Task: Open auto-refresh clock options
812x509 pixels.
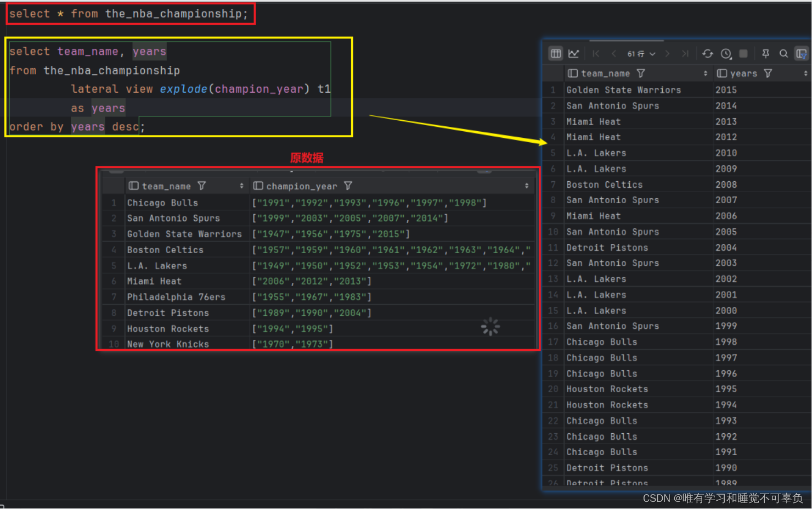Action: [726, 53]
